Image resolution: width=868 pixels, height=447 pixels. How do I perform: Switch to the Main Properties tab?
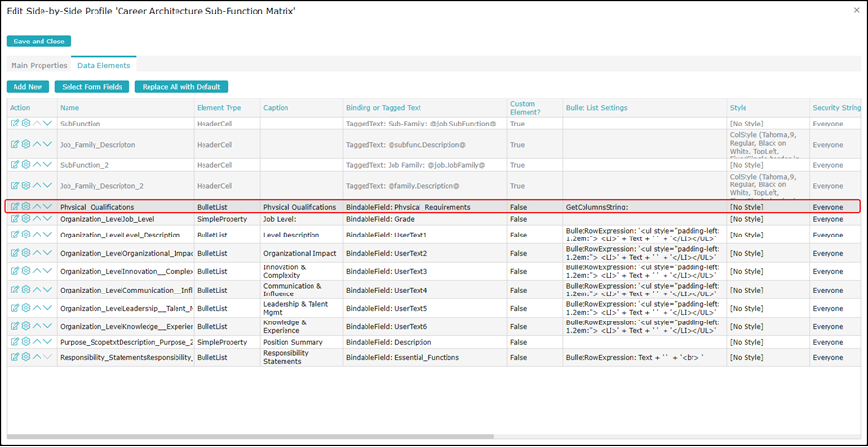[39, 65]
